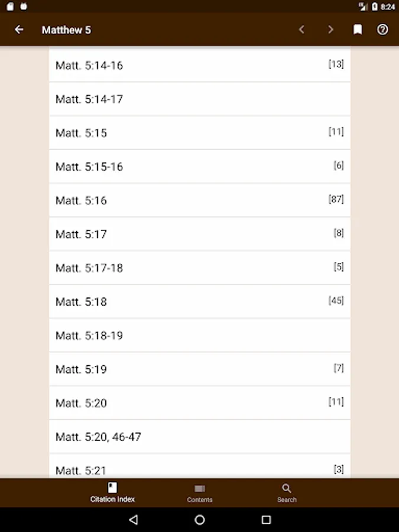399x532 pixels.
Task: Open the previous chapter with the left chevron
Action: click(301, 30)
